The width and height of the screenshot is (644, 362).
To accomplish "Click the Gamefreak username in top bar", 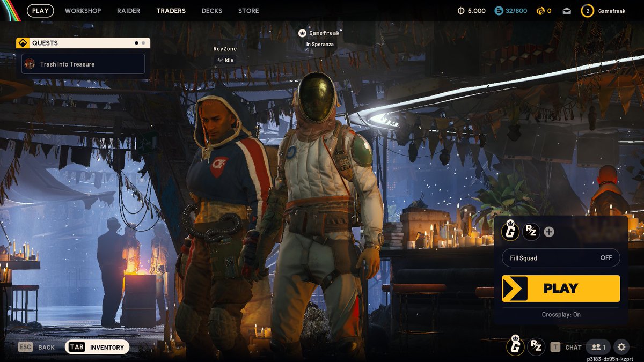I will pyautogui.click(x=612, y=11).
